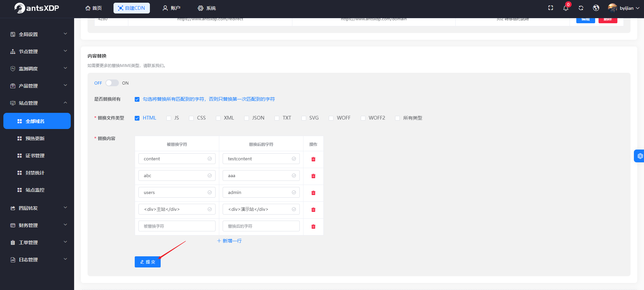Expand 四层转发 sidebar menu
Image resolution: width=644 pixels, height=290 pixels.
(37, 208)
